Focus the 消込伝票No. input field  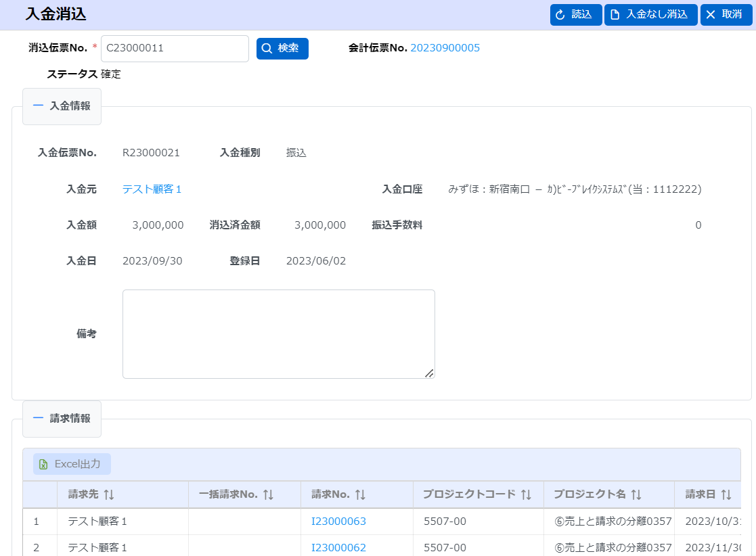(x=175, y=48)
